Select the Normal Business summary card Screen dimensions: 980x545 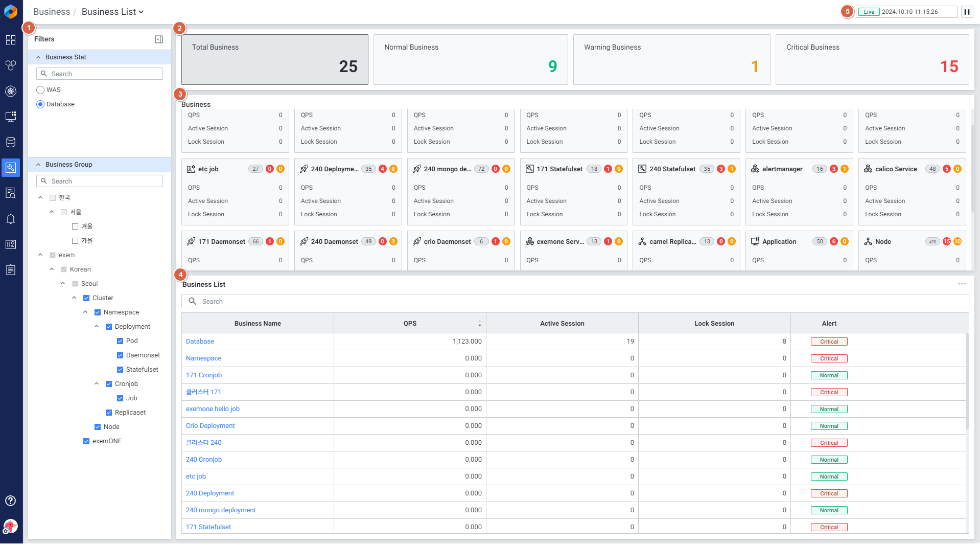[x=470, y=59]
